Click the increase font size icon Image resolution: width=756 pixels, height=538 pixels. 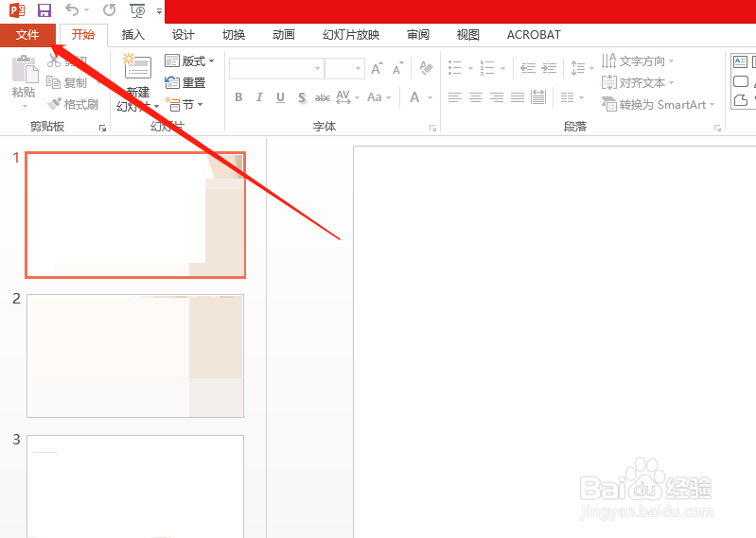pos(377,68)
